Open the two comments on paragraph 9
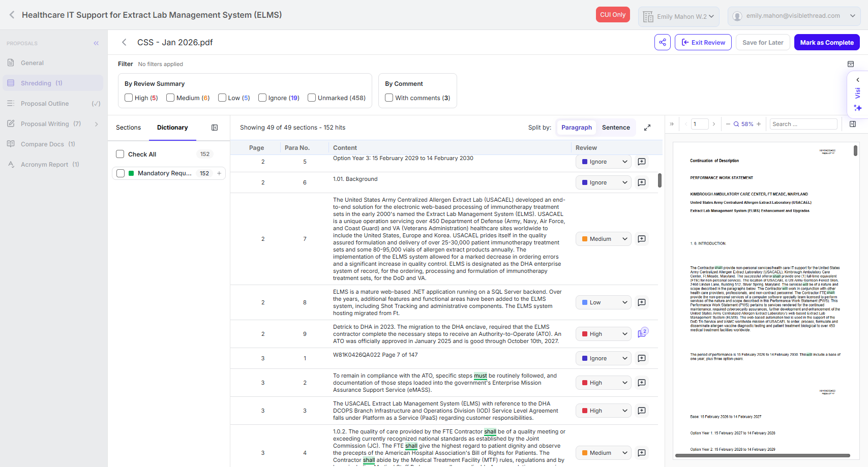The image size is (868, 467). (642, 333)
